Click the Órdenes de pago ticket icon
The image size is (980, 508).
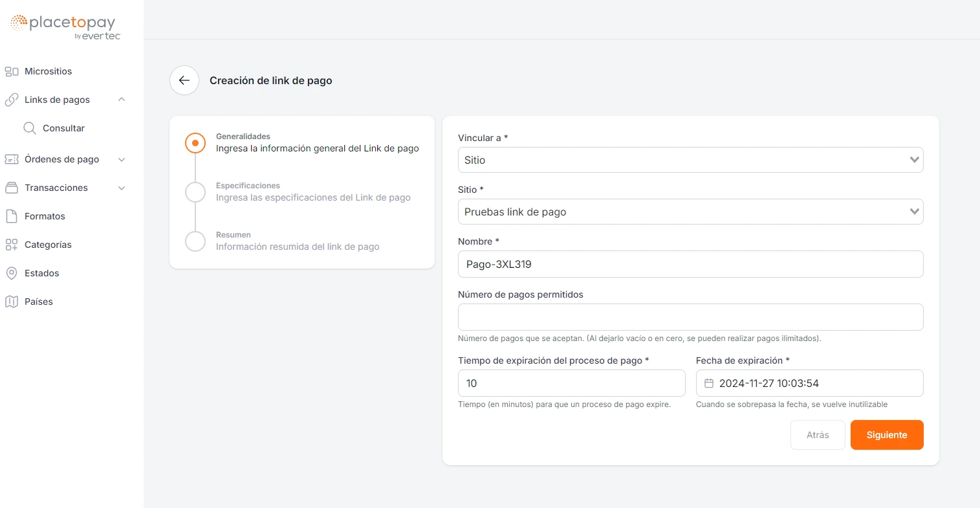(12, 159)
